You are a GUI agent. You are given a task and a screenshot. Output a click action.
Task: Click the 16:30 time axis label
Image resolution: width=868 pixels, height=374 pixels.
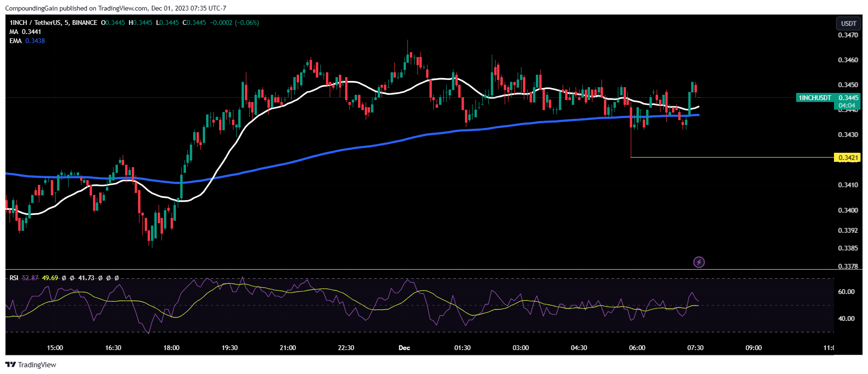coord(113,348)
